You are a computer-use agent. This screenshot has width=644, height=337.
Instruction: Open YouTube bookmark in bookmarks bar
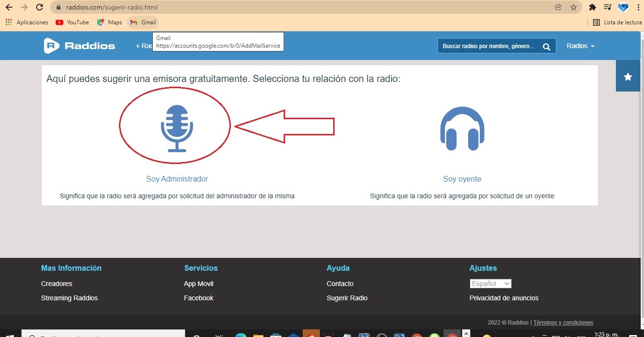[x=72, y=22]
